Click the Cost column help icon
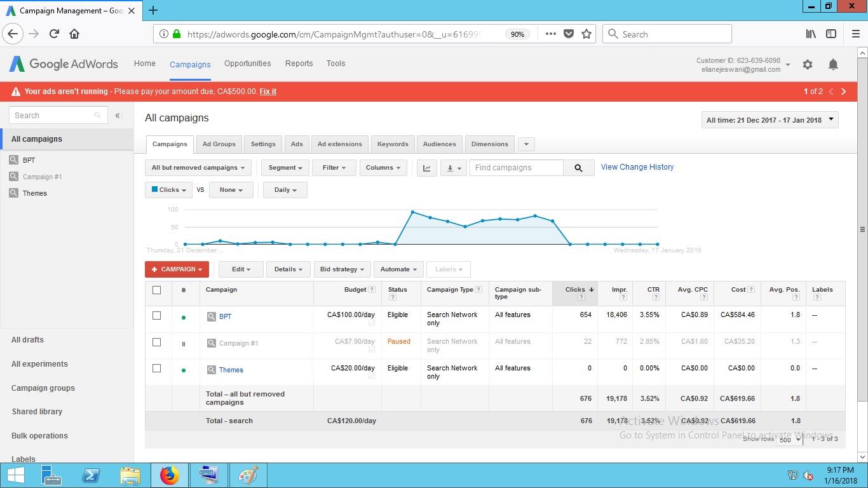The image size is (868, 488). (752, 290)
